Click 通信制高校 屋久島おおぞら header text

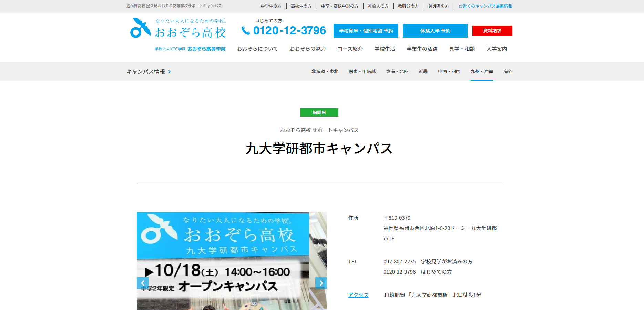coord(174,6)
